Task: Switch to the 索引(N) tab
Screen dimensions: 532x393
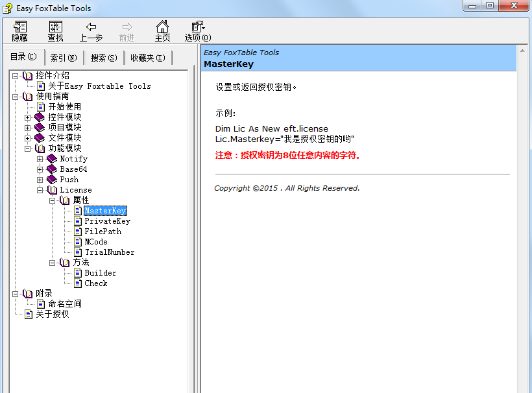Action: (64, 58)
